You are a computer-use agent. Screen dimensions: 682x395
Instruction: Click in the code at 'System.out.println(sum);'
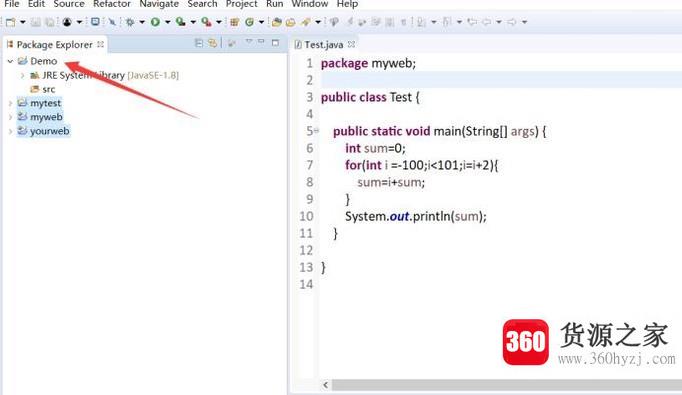[x=416, y=216]
